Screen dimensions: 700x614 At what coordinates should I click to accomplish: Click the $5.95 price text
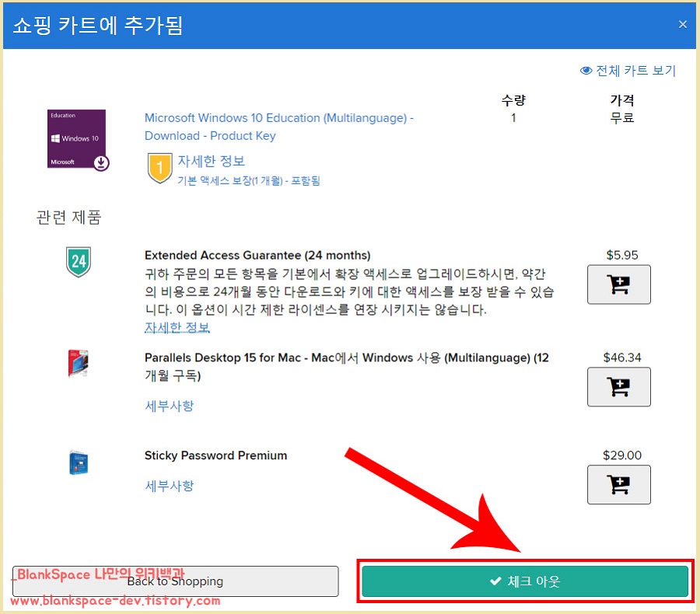pos(622,255)
